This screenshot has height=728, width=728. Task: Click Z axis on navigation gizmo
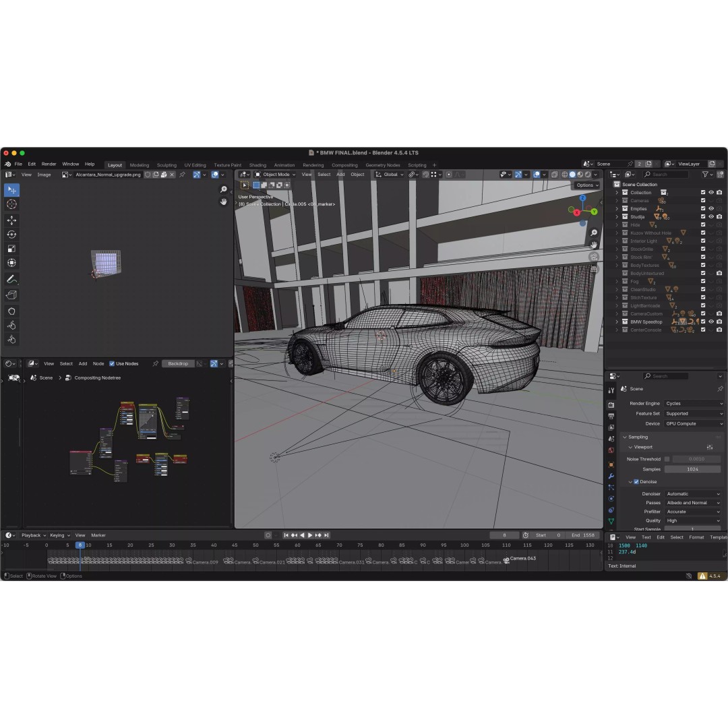click(x=582, y=198)
